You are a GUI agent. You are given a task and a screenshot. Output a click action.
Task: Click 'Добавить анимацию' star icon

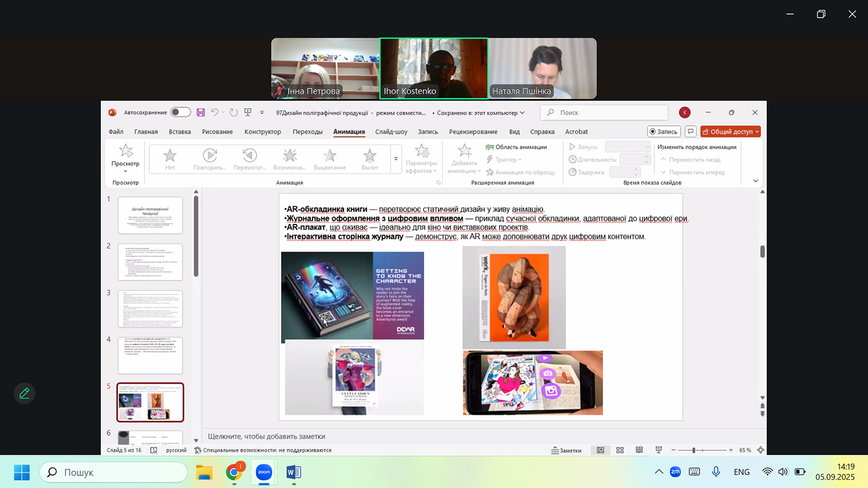point(465,151)
